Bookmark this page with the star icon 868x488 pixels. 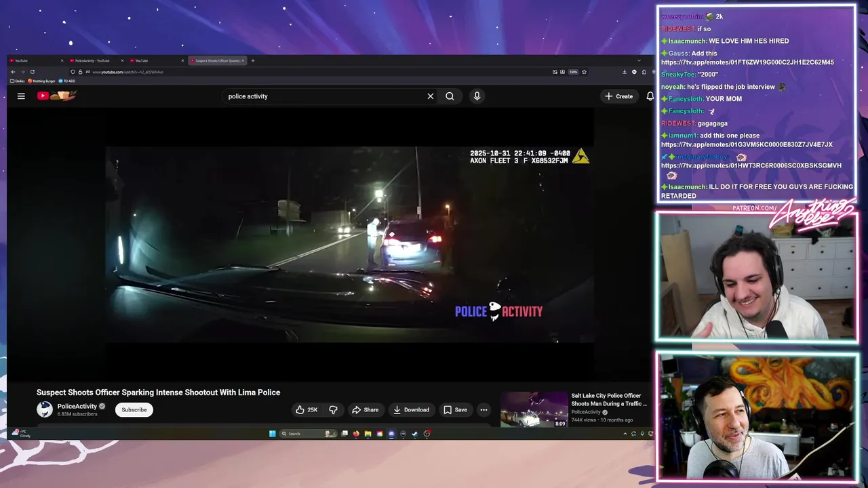(584, 72)
